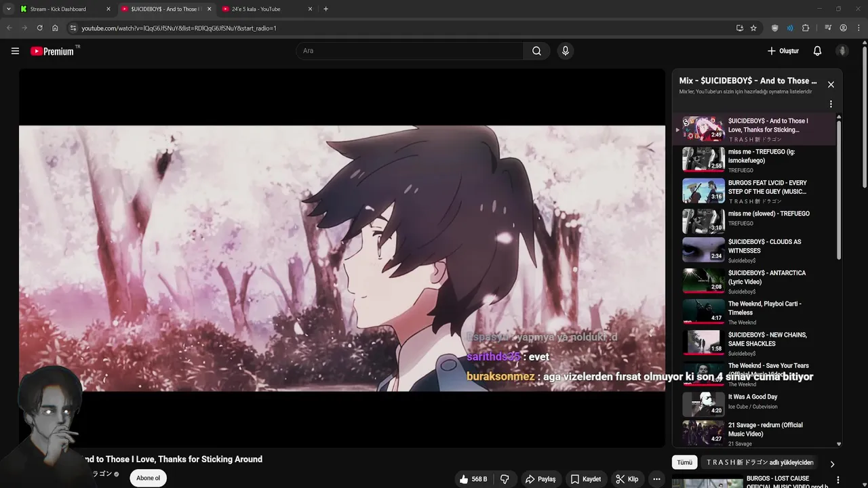
Task: Reload the current page
Action: (x=40, y=28)
